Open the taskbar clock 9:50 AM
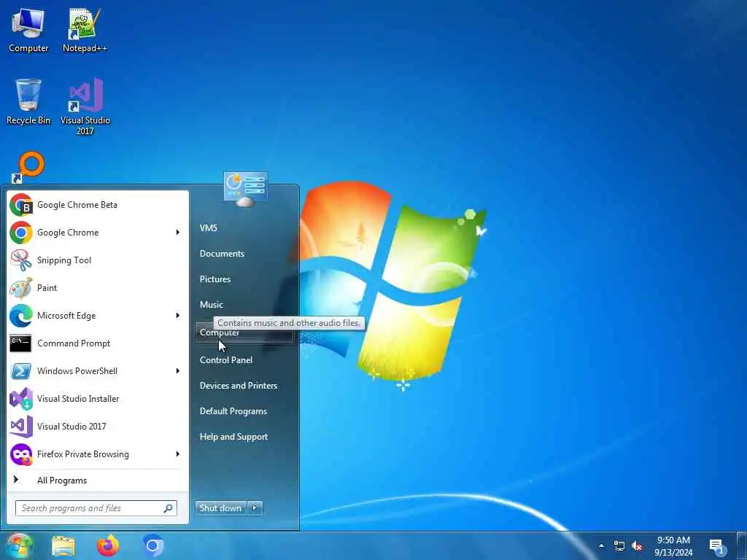Image resolution: width=747 pixels, height=560 pixels. tap(673, 546)
